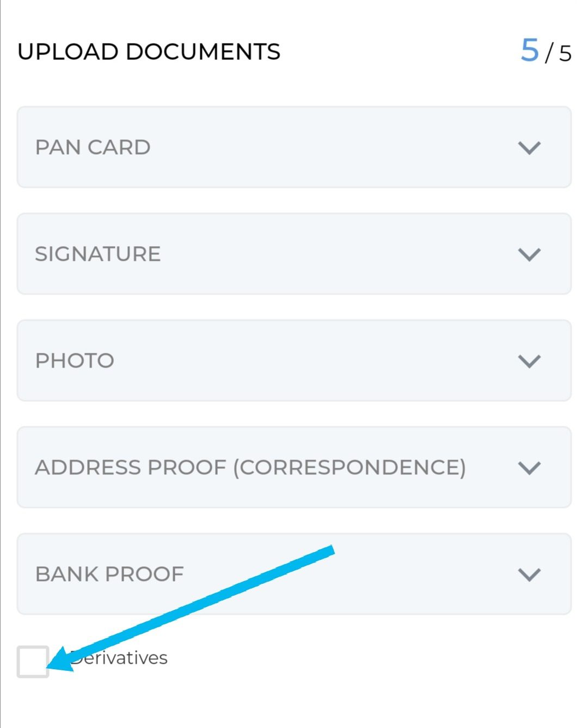Click the PAN CARD chevron arrow
This screenshot has width=588, height=728.
coord(529,148)
